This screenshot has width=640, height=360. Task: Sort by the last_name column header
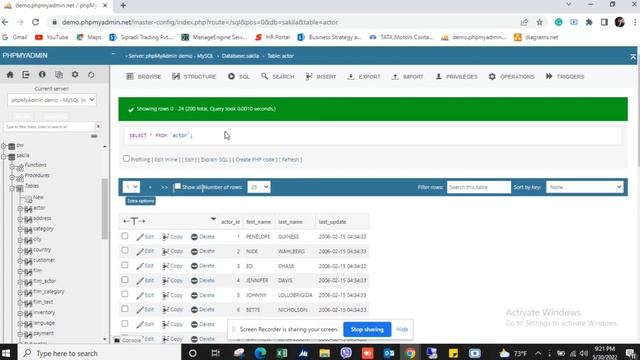click(290, 222)
